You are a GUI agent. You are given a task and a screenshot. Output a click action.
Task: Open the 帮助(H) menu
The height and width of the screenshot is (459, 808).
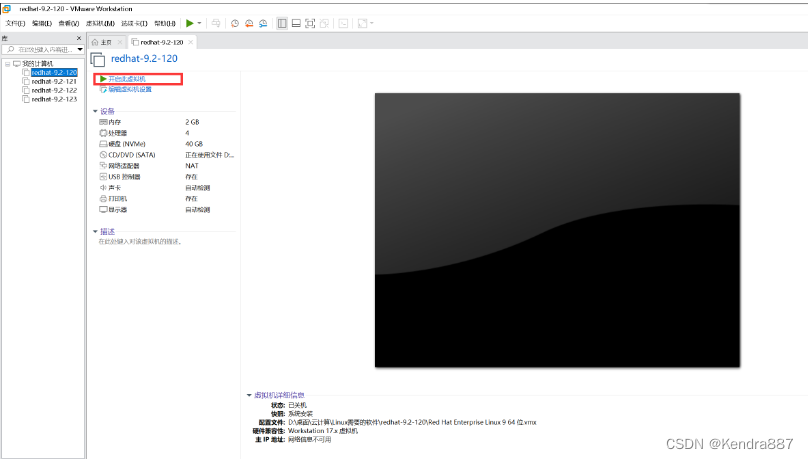(165, 23)
